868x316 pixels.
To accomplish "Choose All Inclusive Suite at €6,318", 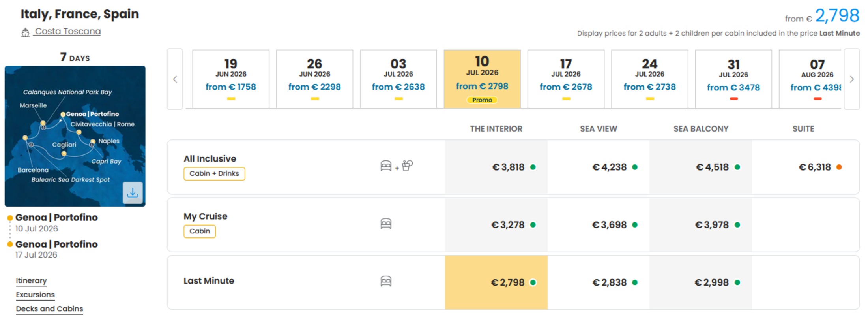I will click(x=805, y=167).
